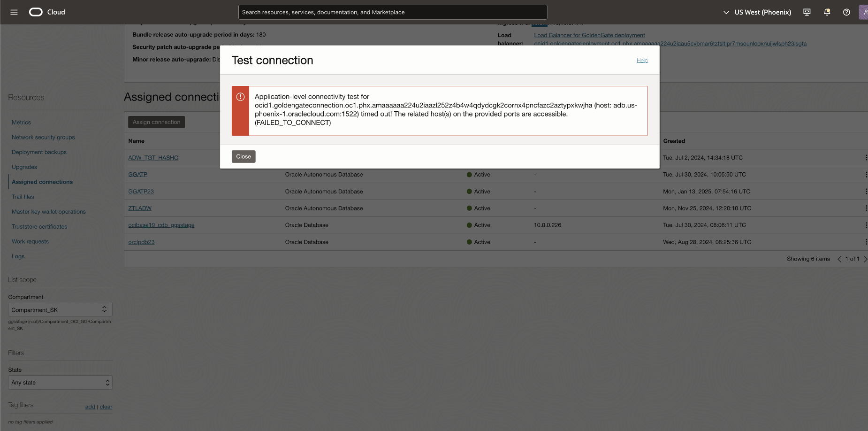Click the Showing 6 items text
Image resolution: width=868 pixels, height=431 pixels.
(808, 259)
